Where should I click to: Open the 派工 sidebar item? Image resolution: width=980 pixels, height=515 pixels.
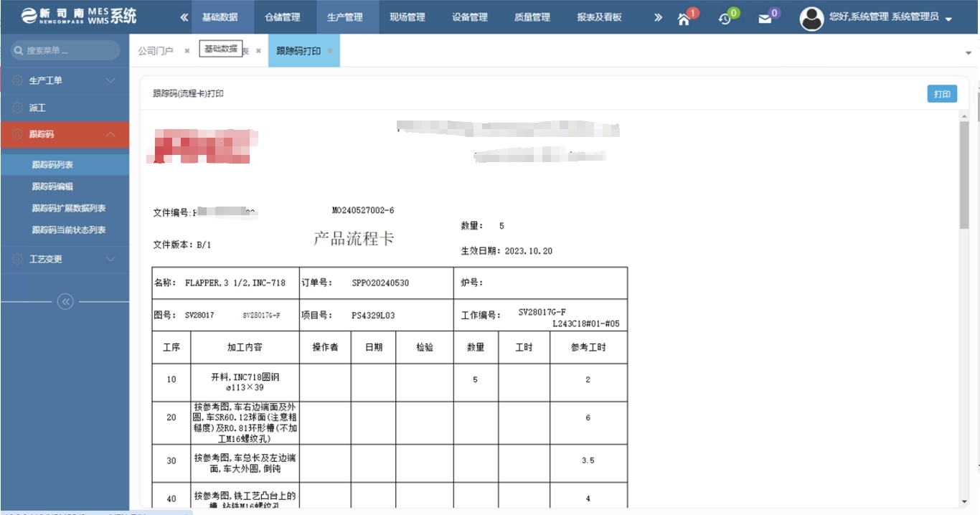[65, 108]
